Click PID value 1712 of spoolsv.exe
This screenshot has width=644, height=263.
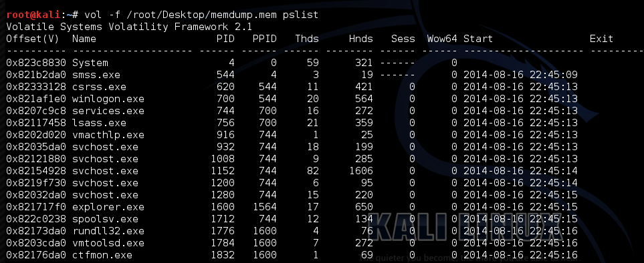223,219
